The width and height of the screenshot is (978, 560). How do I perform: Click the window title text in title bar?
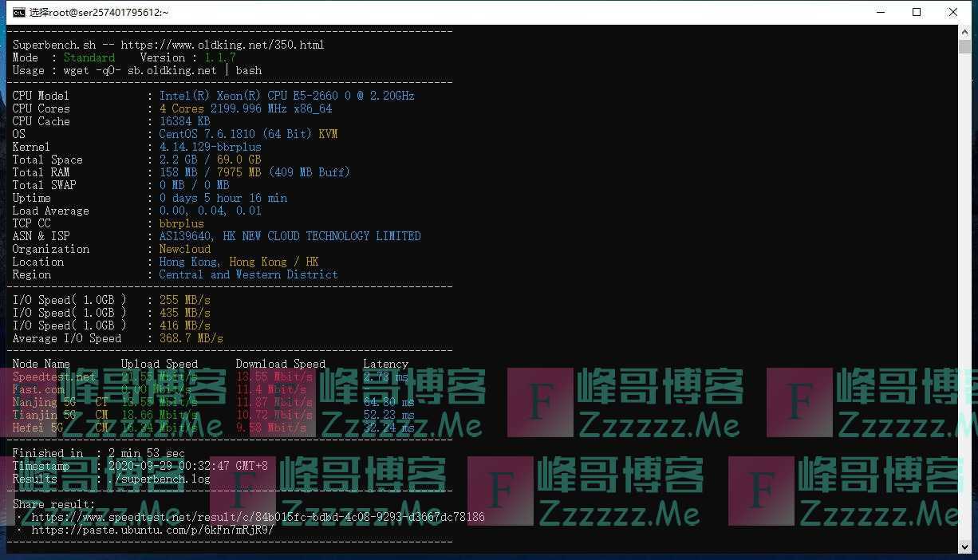coord(99,12)
